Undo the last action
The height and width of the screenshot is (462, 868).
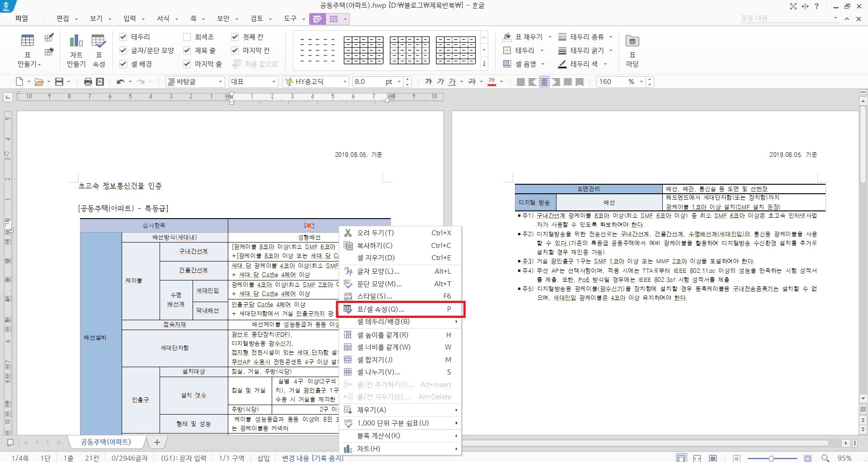[x=120, y=82]
